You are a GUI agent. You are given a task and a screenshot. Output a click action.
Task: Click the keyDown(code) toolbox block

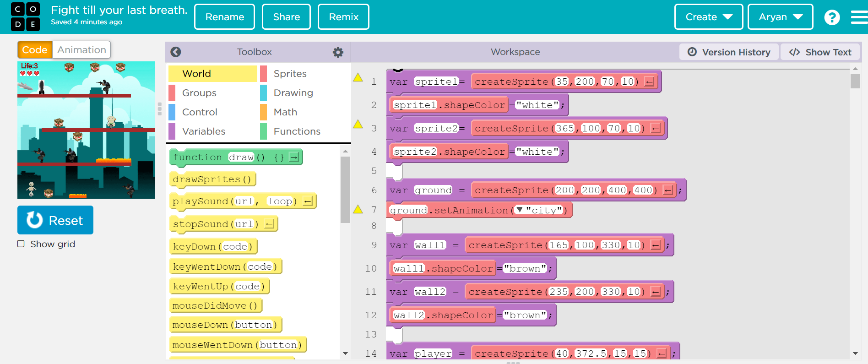213,246
